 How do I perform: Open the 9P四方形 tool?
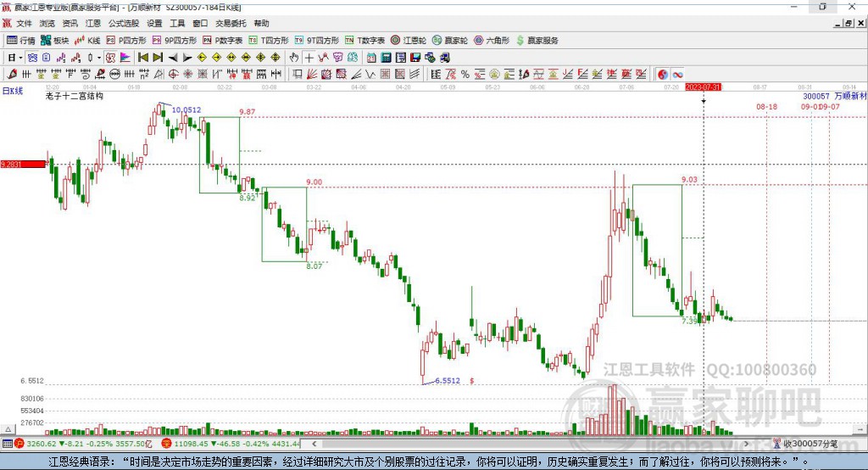pos(175,41)
